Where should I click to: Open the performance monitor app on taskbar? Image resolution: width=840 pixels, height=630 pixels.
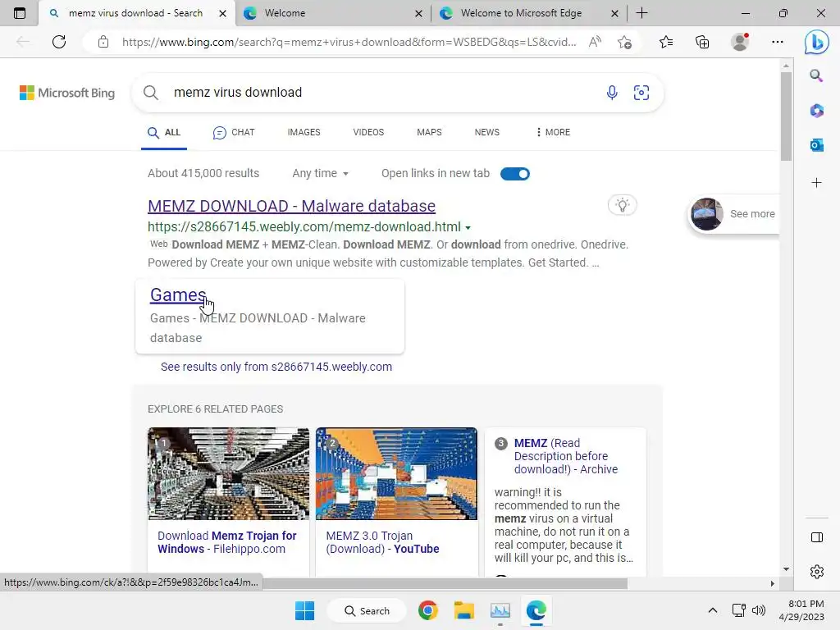[x=500, y=610]
